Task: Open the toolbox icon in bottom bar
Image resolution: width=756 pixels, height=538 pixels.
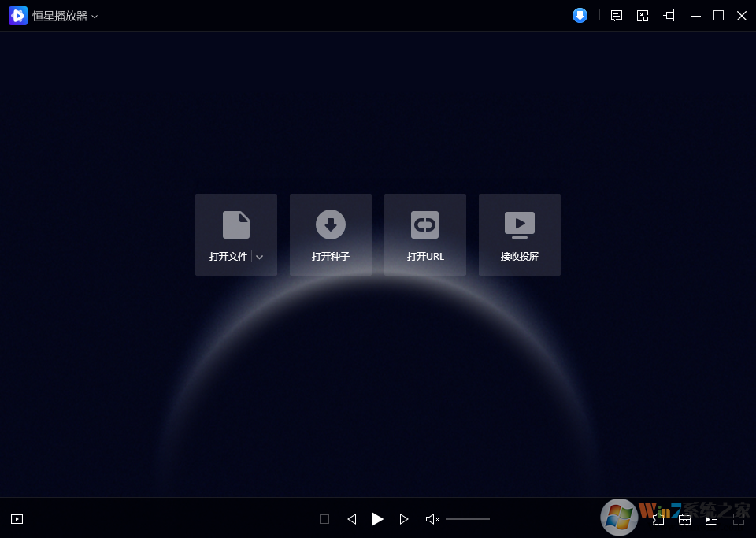Action: (x=685, y=519)
